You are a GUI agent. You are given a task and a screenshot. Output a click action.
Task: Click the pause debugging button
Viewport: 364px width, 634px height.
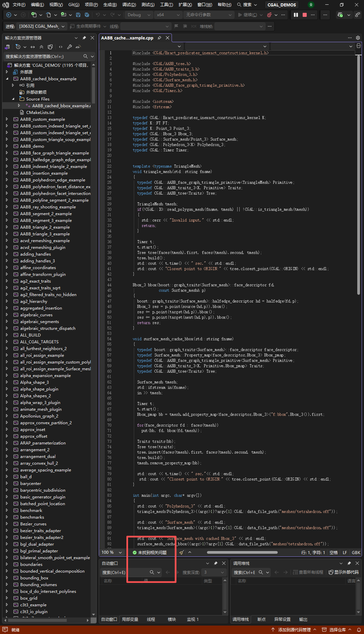coord(296,15)
